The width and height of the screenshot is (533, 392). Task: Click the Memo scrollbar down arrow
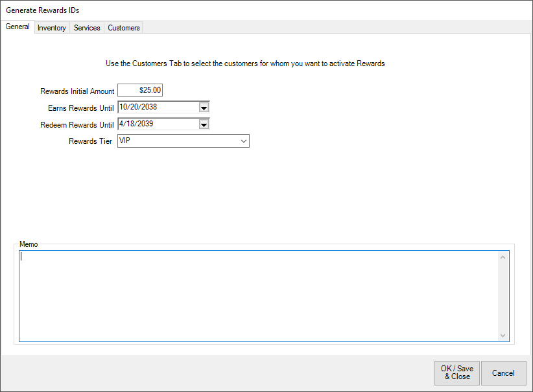point(503,335)
